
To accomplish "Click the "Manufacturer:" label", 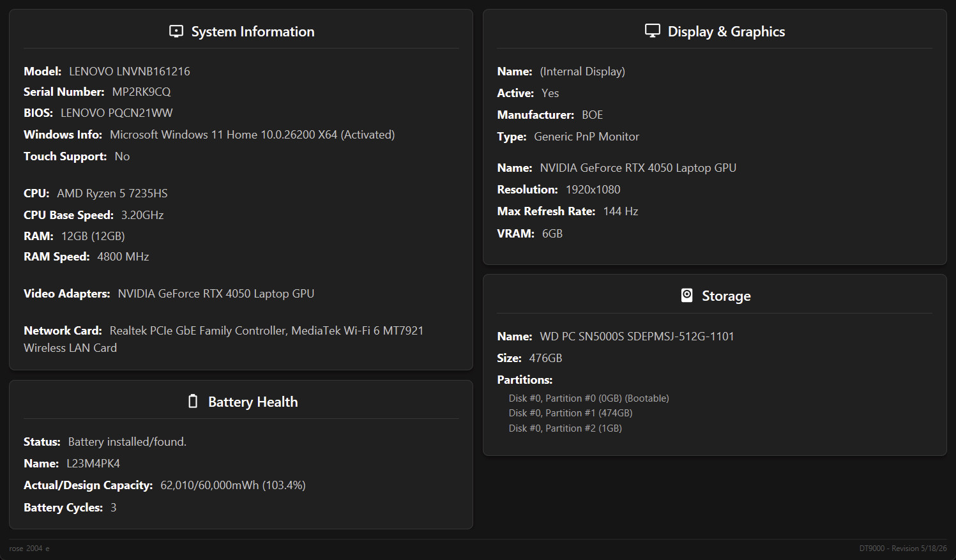I will point(536,115).
